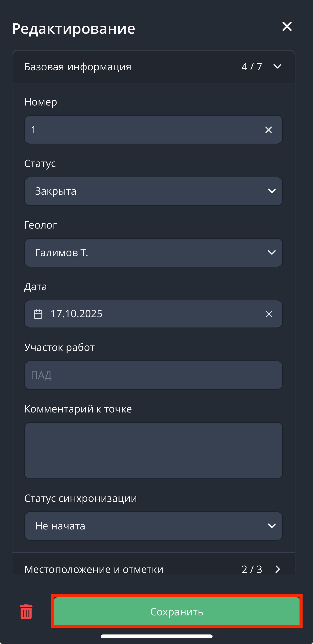Clear the Номер field value

point(268,130)
